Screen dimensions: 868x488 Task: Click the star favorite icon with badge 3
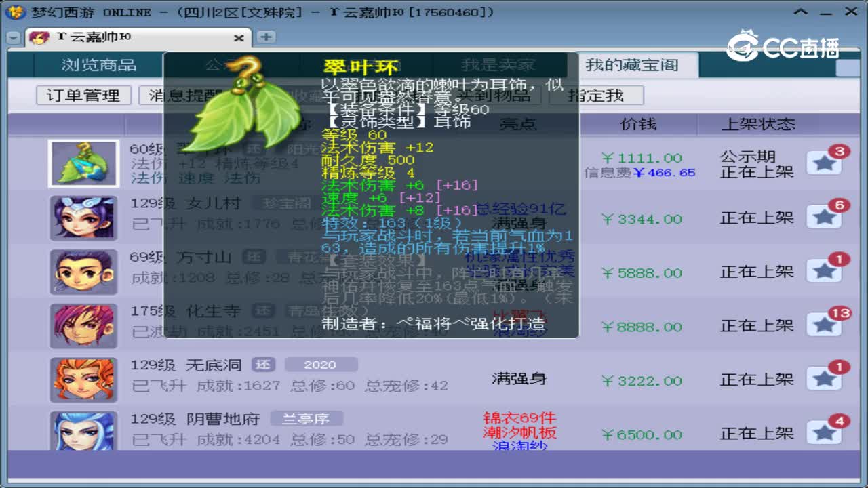825,163
